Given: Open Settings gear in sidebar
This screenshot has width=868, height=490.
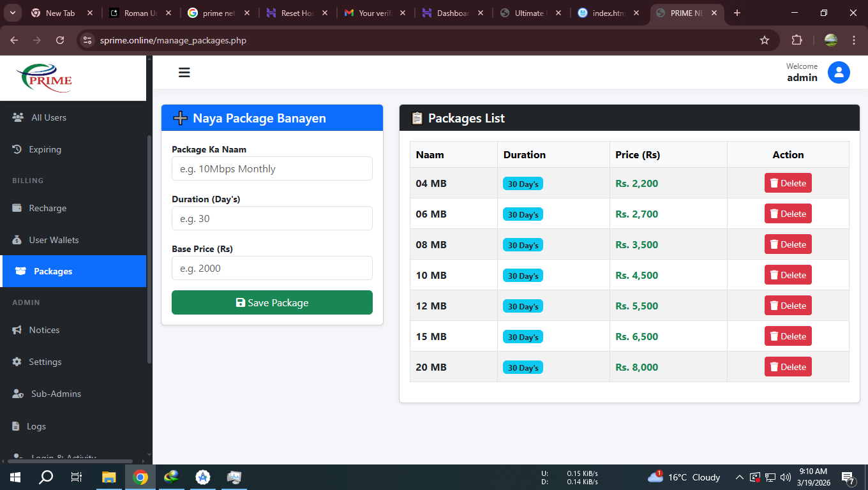Looking at the screenshot, I should [17, 362].
